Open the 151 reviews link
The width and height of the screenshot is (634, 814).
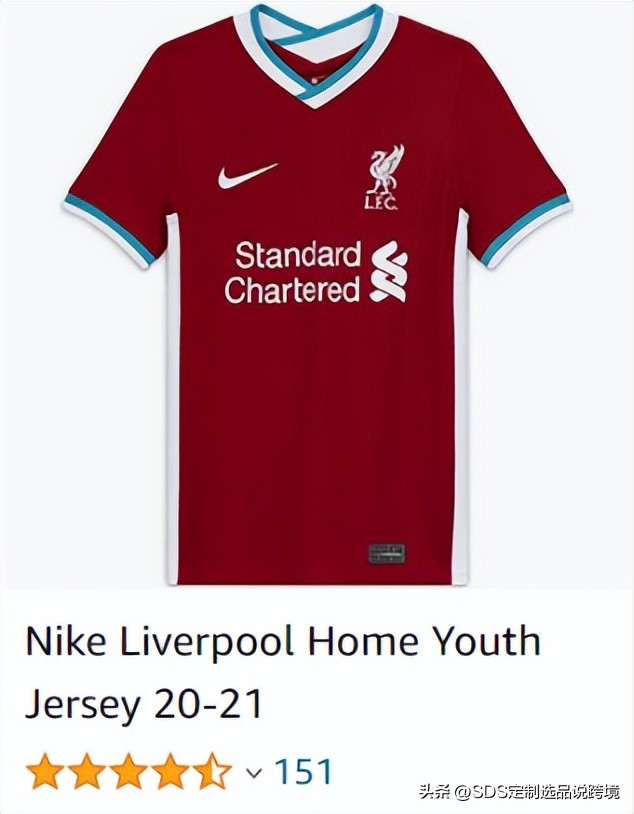tap(303, 772)
